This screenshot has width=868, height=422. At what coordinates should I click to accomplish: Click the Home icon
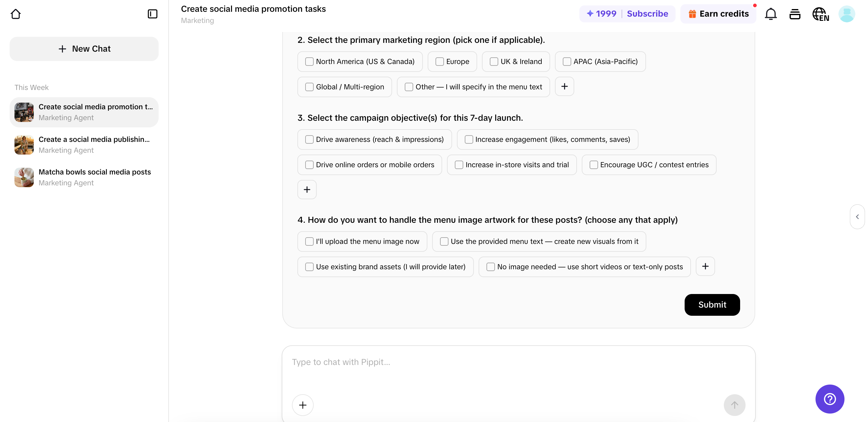point(16,14)
